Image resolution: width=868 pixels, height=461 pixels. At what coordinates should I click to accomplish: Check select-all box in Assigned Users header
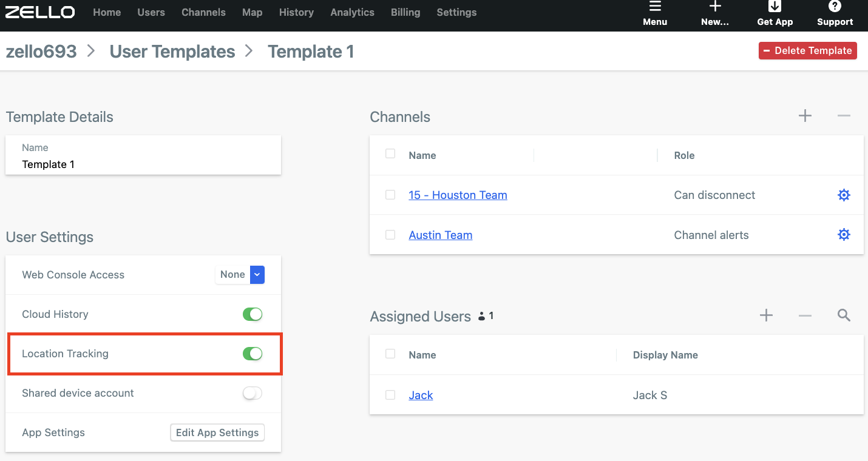390,354
